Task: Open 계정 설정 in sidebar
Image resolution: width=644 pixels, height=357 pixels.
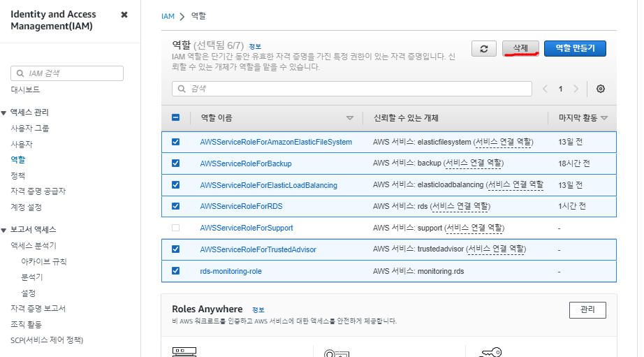Action: point(27,207)
